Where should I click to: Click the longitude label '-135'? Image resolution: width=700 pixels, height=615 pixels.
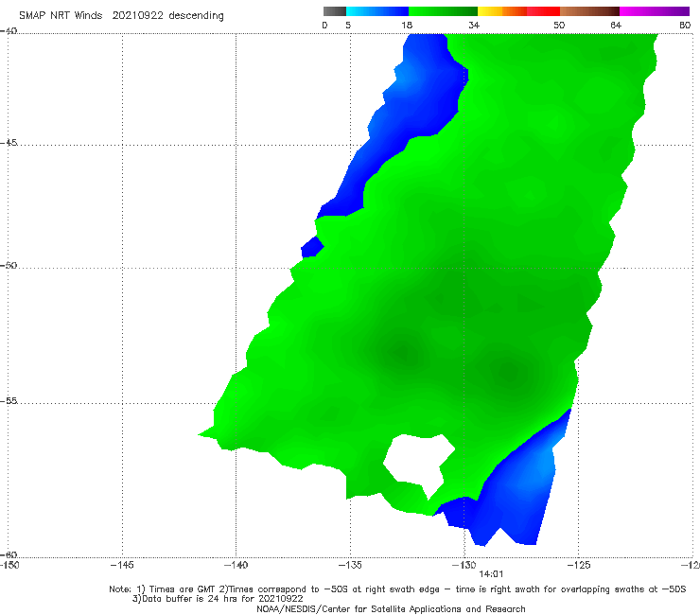(350, 565)
